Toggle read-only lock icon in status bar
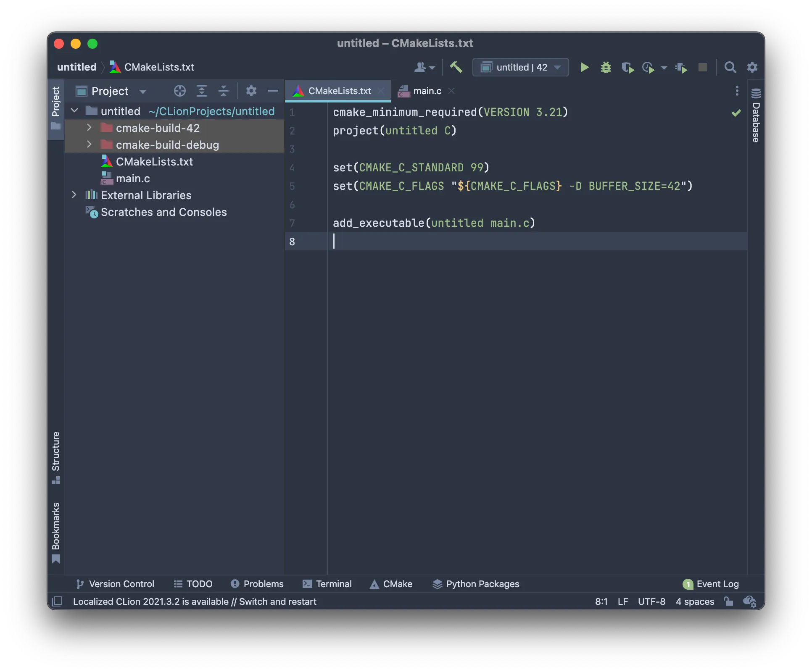Viewport: 812px width, 672px height. (x=728, y=601)
